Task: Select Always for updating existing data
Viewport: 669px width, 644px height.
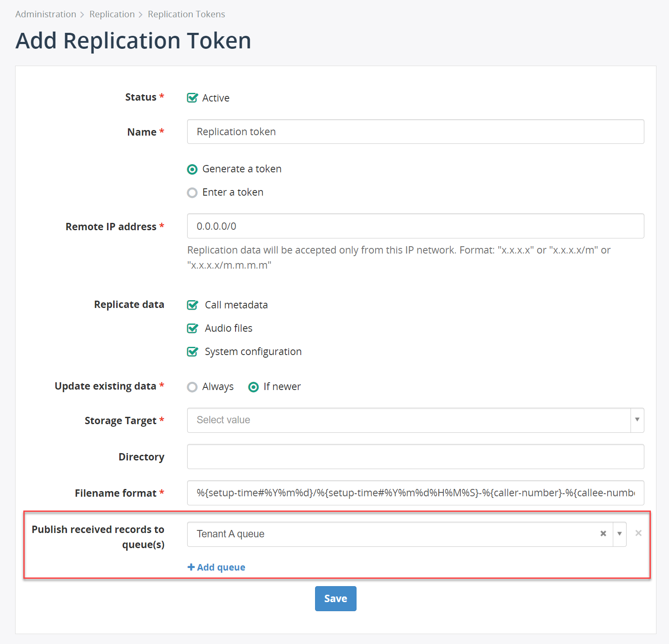Action: pos(192,387)
